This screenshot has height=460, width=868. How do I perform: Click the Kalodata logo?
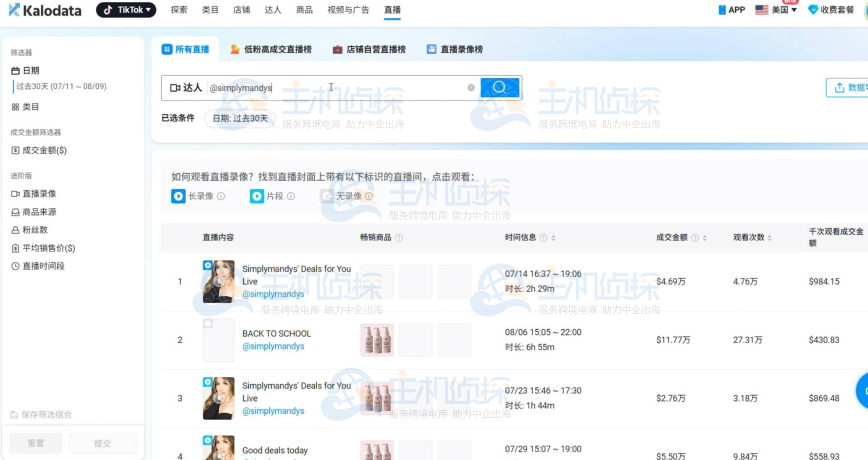(45, 10)
